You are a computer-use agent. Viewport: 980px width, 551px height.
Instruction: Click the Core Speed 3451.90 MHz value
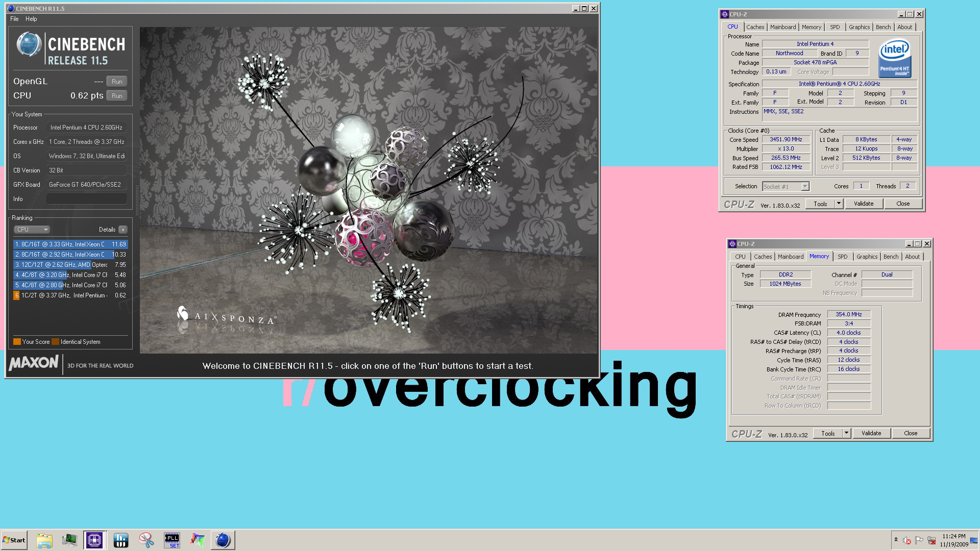786,140
